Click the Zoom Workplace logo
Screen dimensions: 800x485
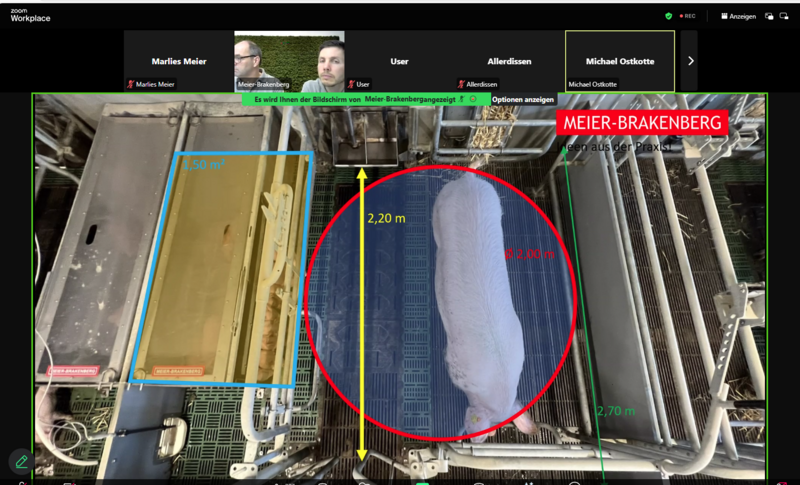coord(30,15)
